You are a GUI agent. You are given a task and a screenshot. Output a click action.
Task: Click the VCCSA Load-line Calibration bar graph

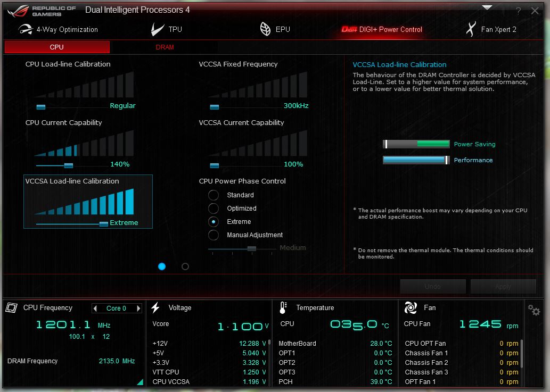(84, 202)
